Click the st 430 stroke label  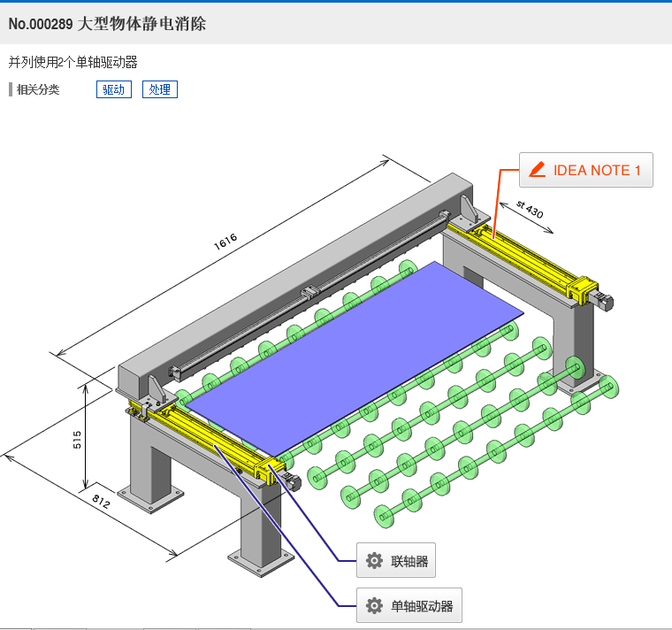pos(530,210)
